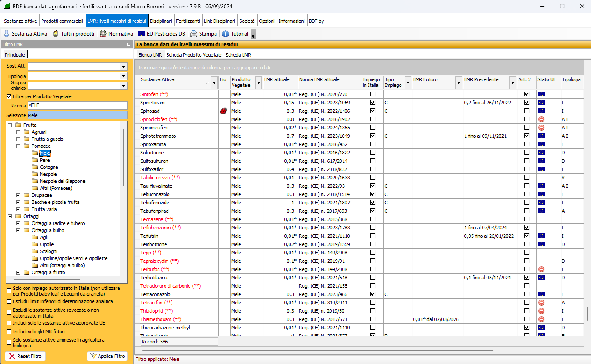
Task: Open the Normativa toolbar icon
Action: (x=103, y=34)
